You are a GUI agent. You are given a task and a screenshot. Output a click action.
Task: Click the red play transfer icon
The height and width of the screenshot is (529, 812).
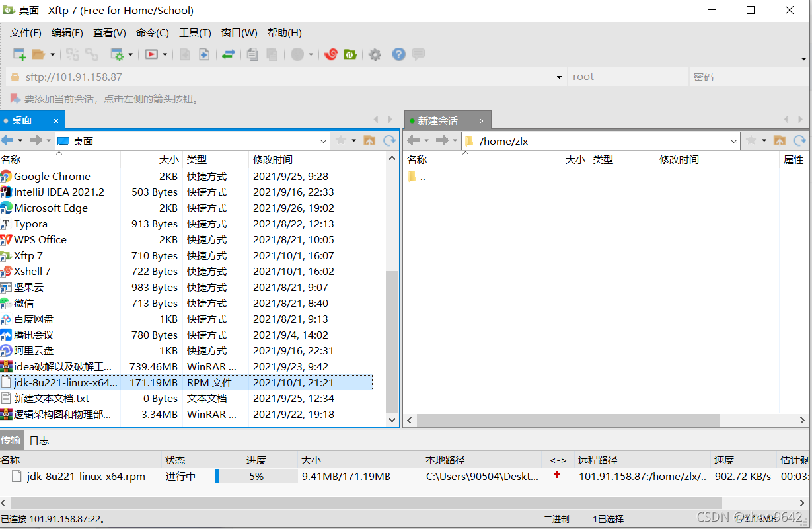[152, 54]
